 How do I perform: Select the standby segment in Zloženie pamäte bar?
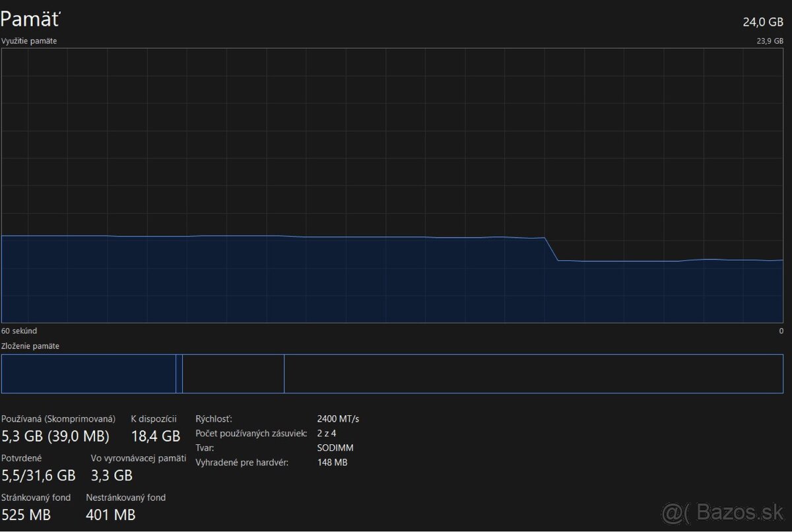pos(233,374)
